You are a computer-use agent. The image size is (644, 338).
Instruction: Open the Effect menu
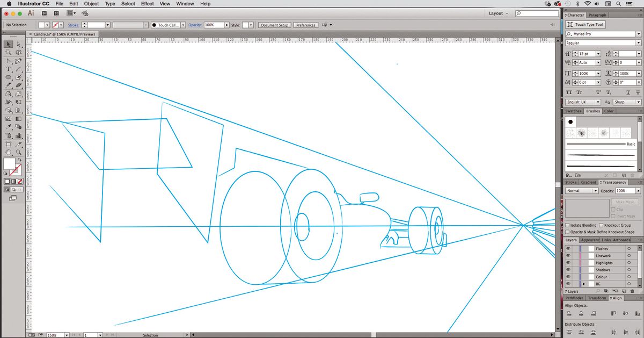tap(147, 4)
